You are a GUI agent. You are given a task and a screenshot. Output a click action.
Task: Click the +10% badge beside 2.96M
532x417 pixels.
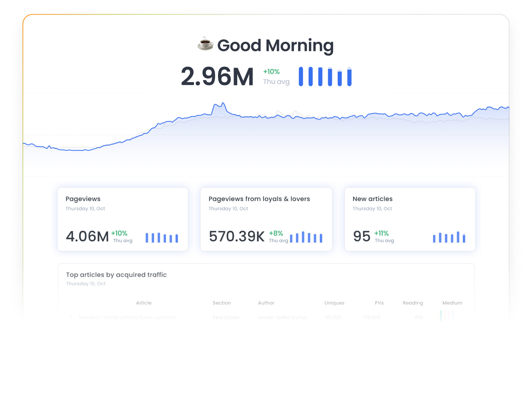271,71
